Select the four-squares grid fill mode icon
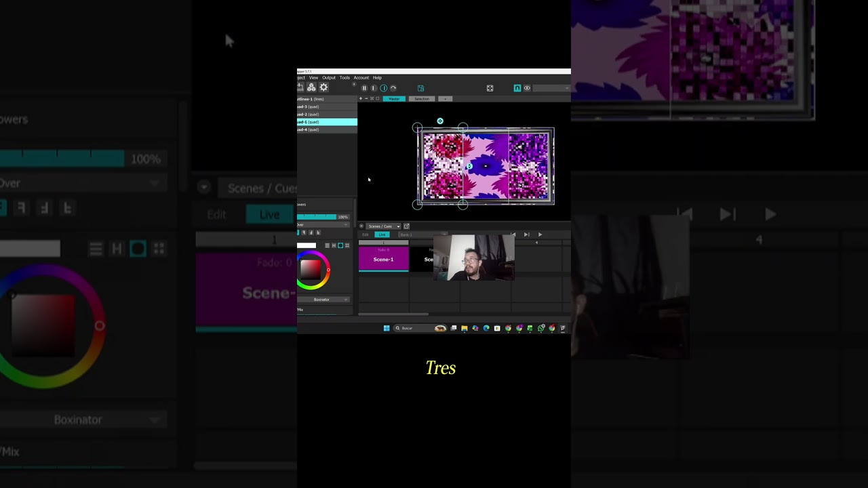This screenshot has width=868, height=488. (347, 245)
